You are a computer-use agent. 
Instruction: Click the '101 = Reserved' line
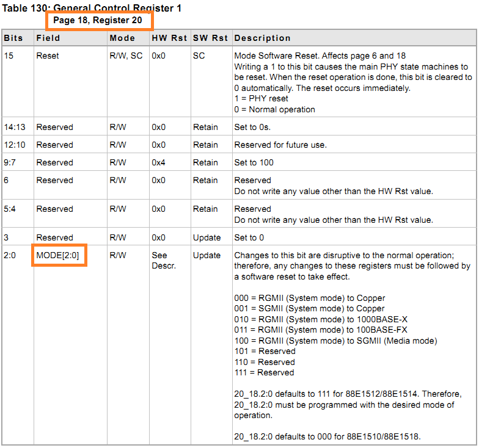pos(265,351)
